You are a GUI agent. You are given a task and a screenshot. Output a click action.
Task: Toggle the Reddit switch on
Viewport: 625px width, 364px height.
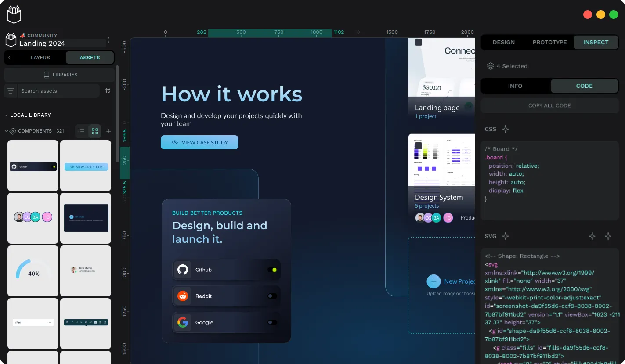(x=272, y=296)
